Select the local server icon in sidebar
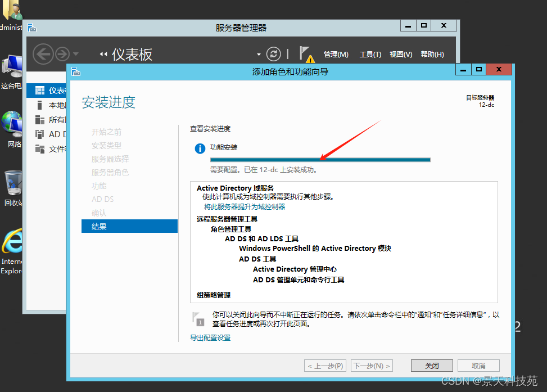This screenshot has height=392, width=547. (40, 105)
